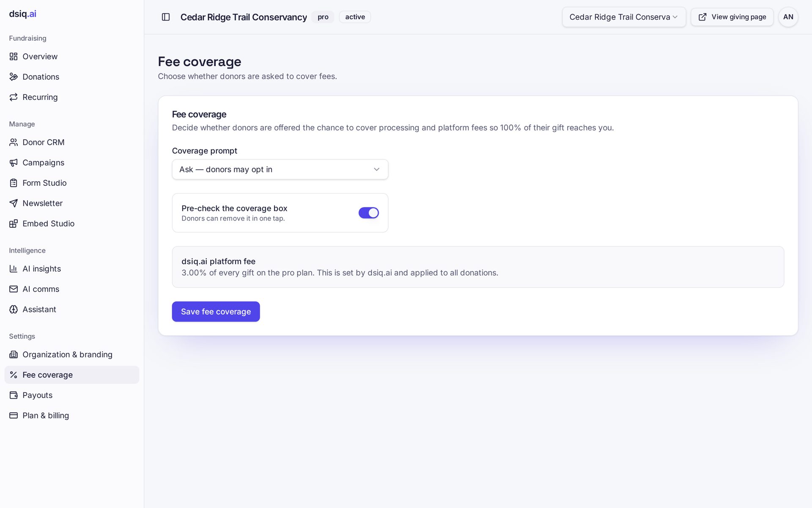Open Embed Studio

[72, 224]
